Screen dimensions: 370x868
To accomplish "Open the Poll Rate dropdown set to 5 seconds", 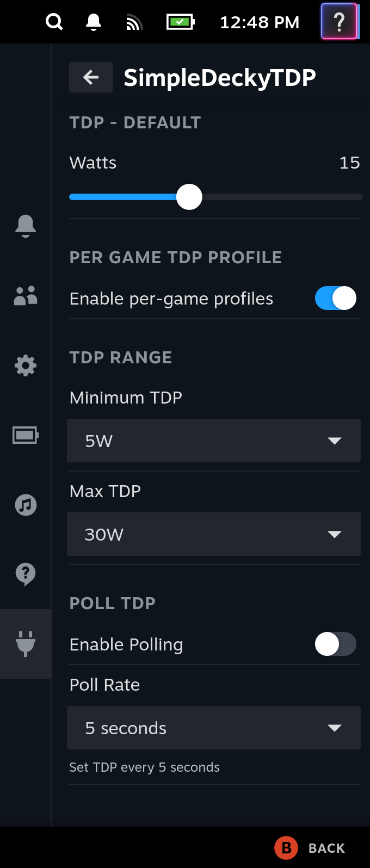I will pos(214,728).
